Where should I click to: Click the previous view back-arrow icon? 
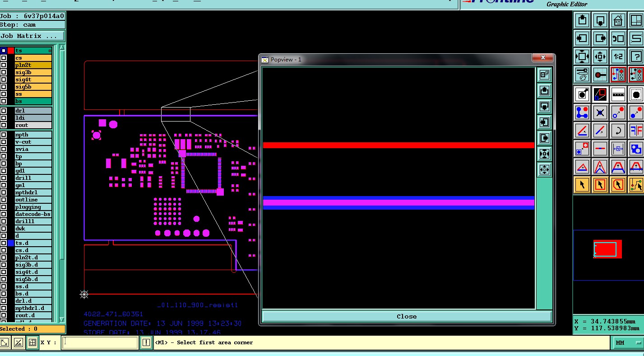click(x=618, y=38)
